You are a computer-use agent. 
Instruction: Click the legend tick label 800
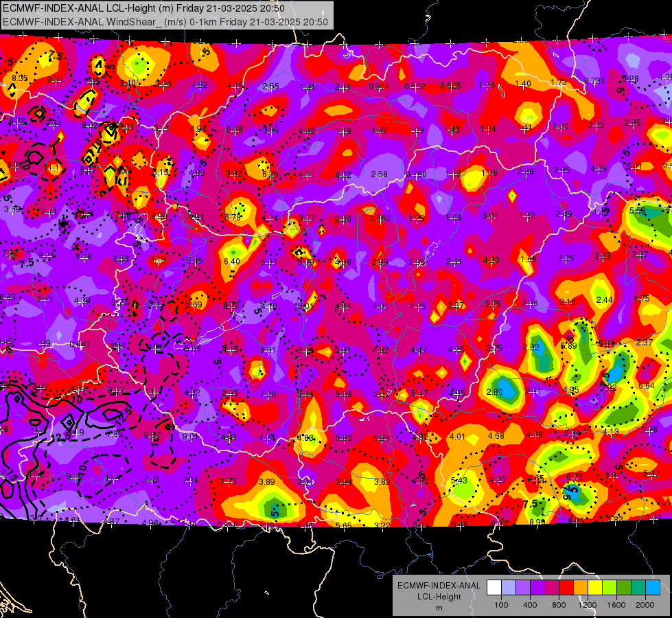coord(559,605)
